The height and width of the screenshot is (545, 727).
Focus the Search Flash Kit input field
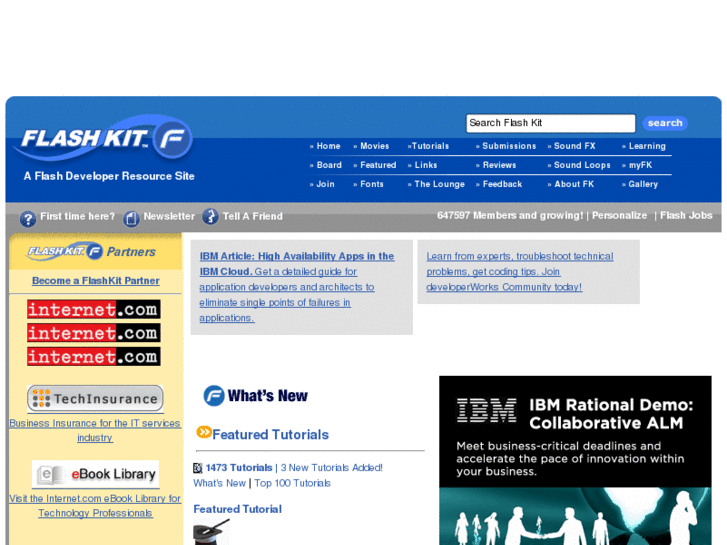(x=550, y=123)
